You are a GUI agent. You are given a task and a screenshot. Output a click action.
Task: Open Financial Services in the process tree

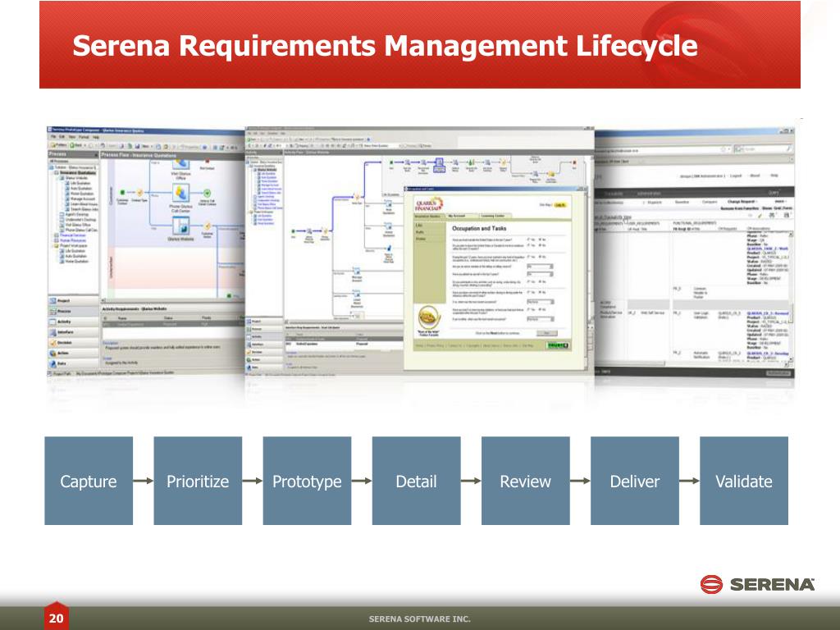(72, 235)
